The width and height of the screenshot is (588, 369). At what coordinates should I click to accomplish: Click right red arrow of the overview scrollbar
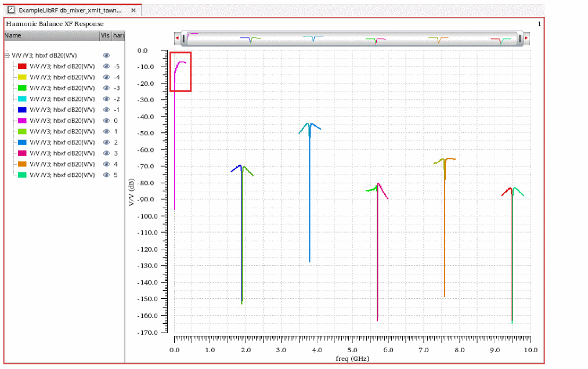coord(526,38)
